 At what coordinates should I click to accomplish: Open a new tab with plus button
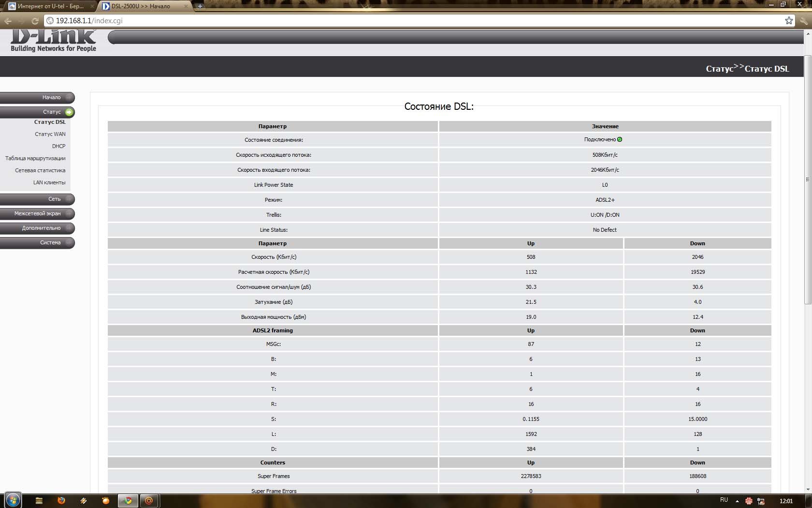point(200,6)
